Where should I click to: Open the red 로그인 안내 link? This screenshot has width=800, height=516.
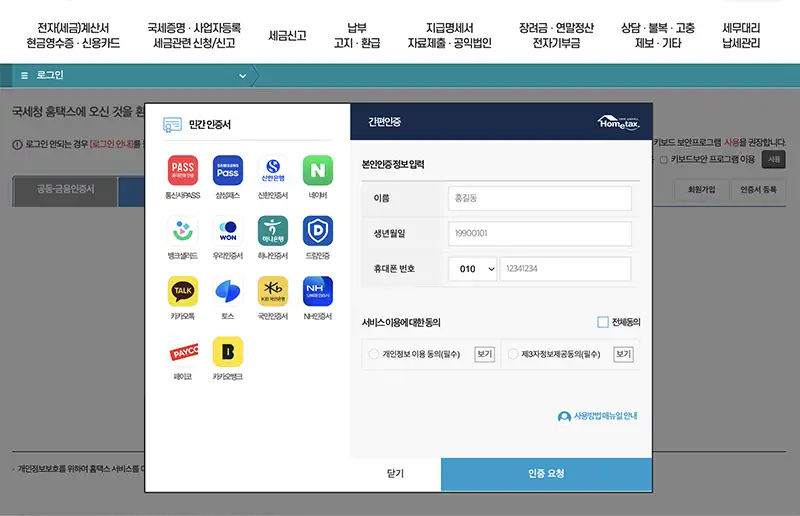(x=112, y=144)
